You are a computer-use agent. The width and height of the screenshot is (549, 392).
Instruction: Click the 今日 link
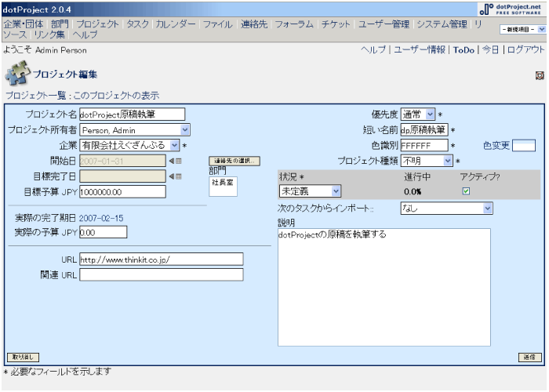click(x=490, y=50)
